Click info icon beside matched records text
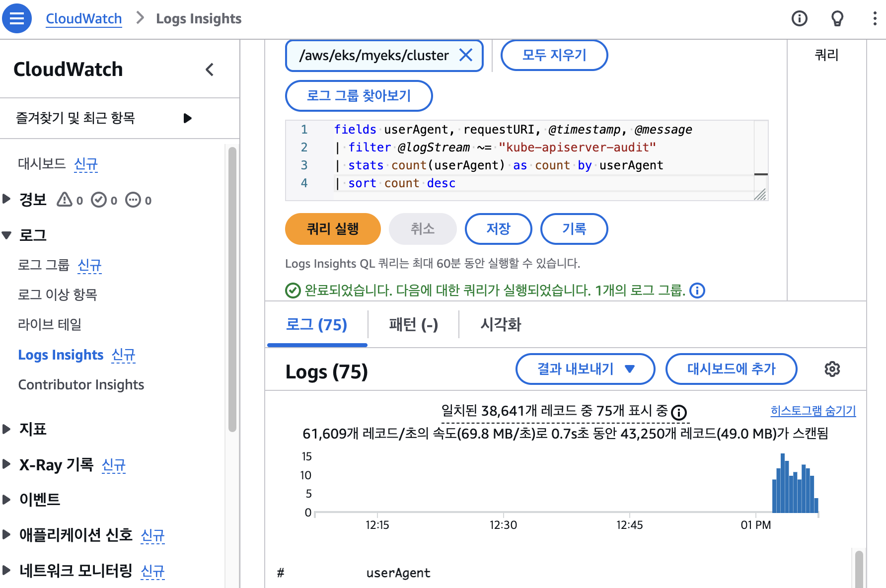This screenshot has height=588, width=886. pyautogui.click(x=678, y=412)
